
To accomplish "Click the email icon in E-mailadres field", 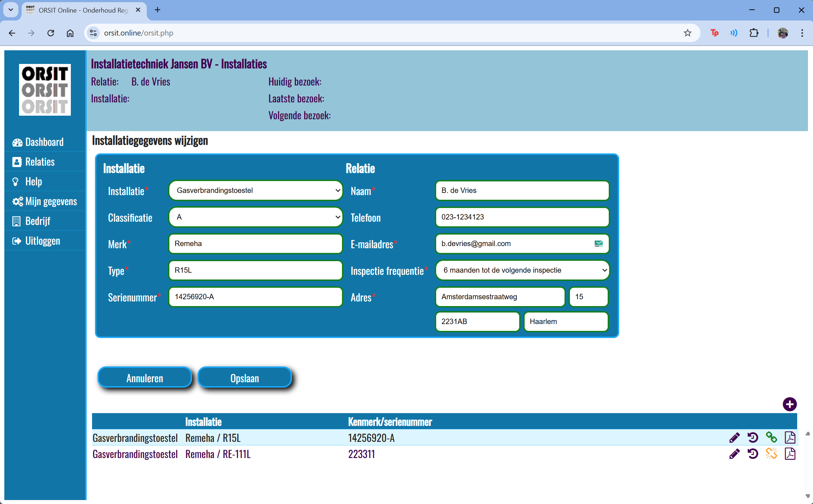I will click(x=598, y=244).
